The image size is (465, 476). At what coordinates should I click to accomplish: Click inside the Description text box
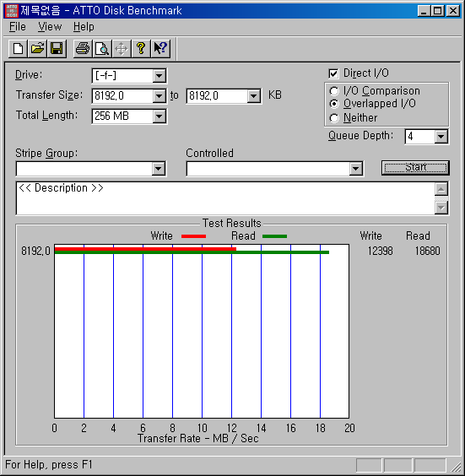point(225,198)
